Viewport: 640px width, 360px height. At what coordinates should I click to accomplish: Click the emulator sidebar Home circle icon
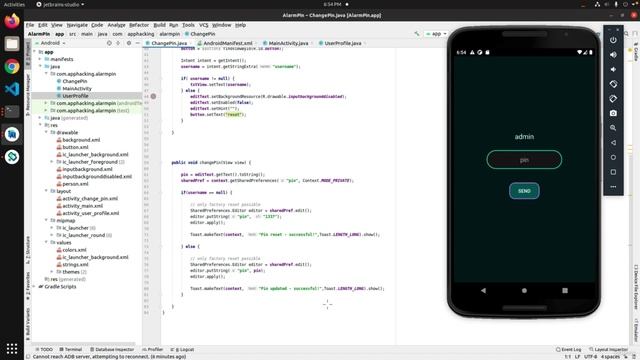(613, 157)
